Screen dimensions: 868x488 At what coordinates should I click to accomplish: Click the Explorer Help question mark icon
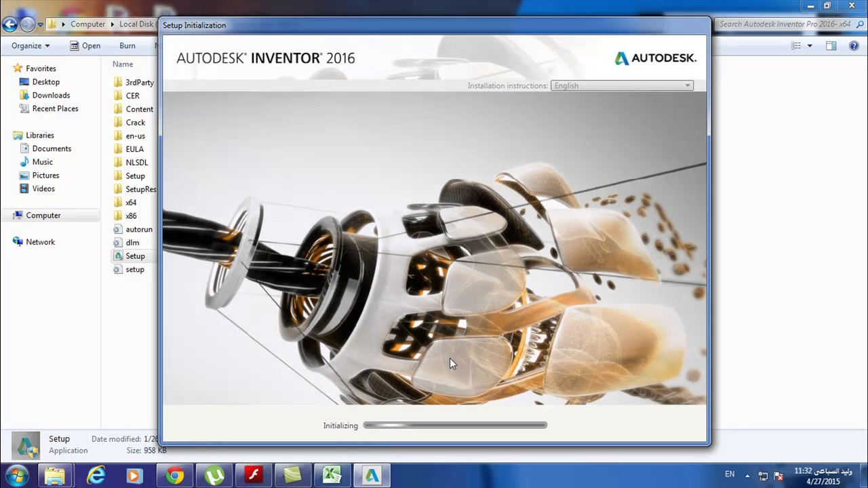pos(854,45)
